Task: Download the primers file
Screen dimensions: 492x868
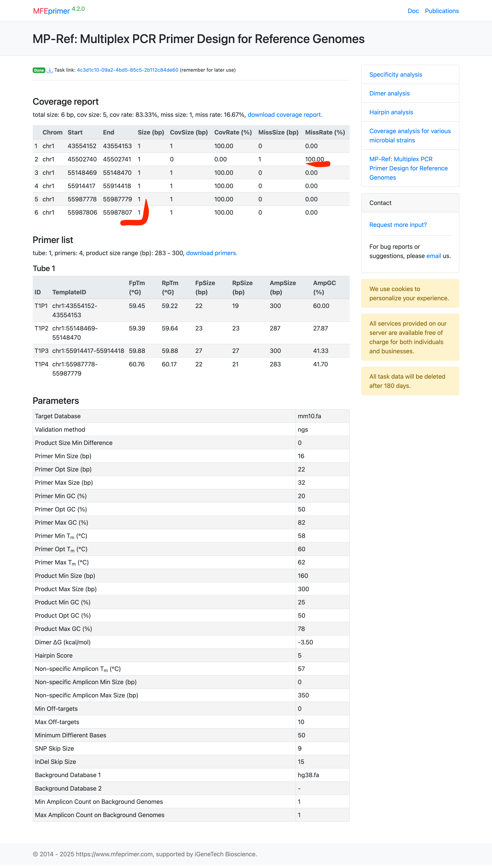Action: [x=211, y=253]
